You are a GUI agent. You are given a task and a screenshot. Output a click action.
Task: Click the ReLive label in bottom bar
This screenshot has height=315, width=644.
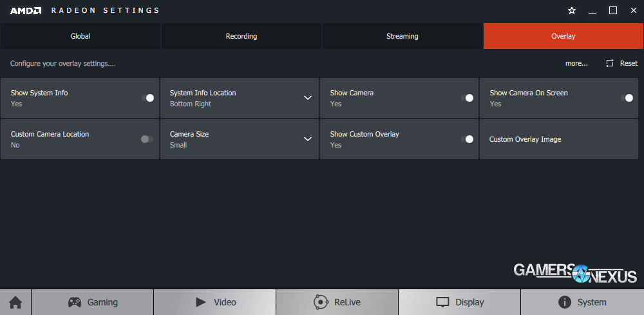pyautogui.click(x=348, y=302)
